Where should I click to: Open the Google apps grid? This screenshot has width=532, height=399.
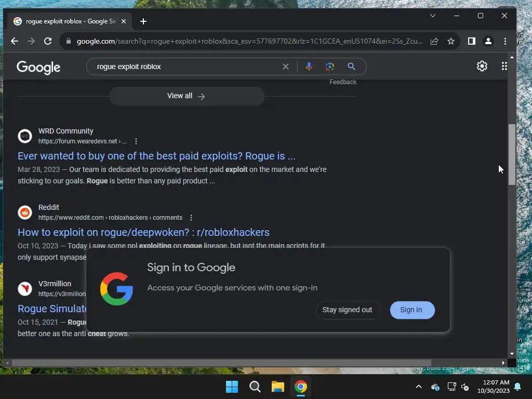click(x=504, y=66)
